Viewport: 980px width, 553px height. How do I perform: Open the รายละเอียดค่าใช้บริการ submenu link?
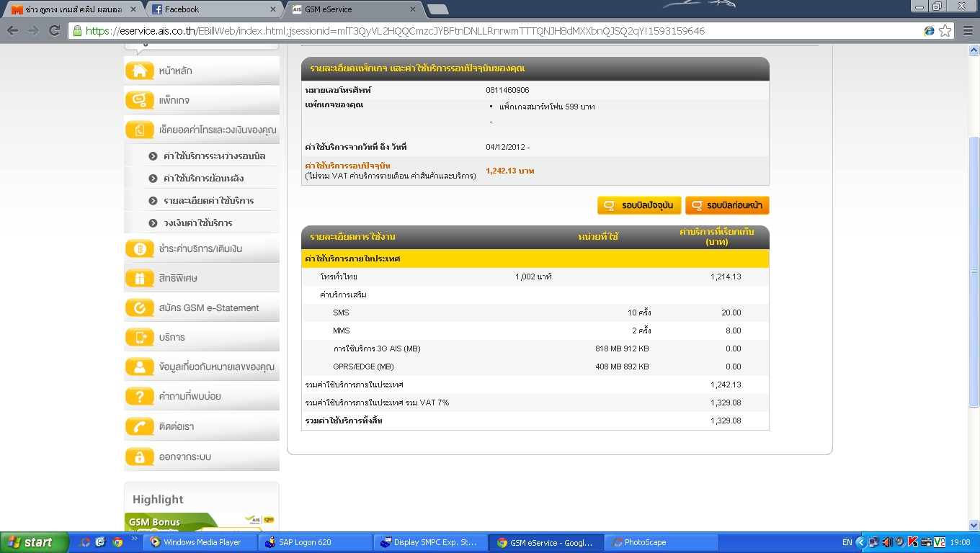pos(209,201)
